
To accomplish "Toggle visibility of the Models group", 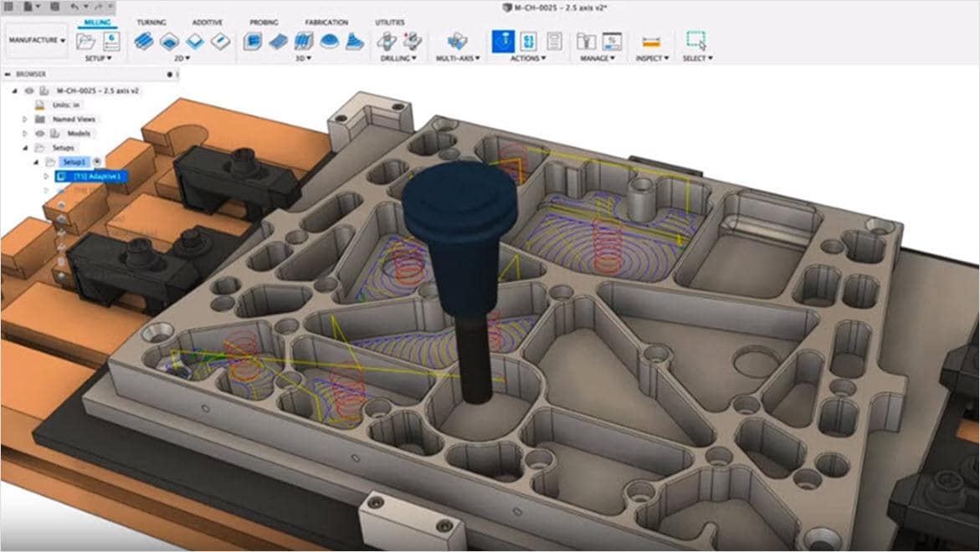I will (39, 134).
